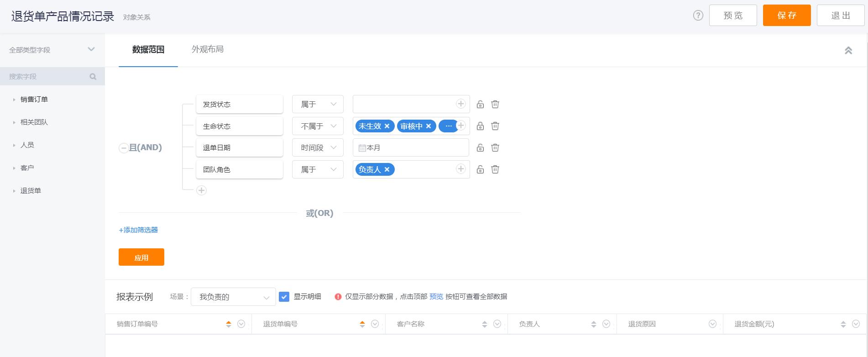Add a new condition with plus icon below 团队角色

tap(201, 190)
